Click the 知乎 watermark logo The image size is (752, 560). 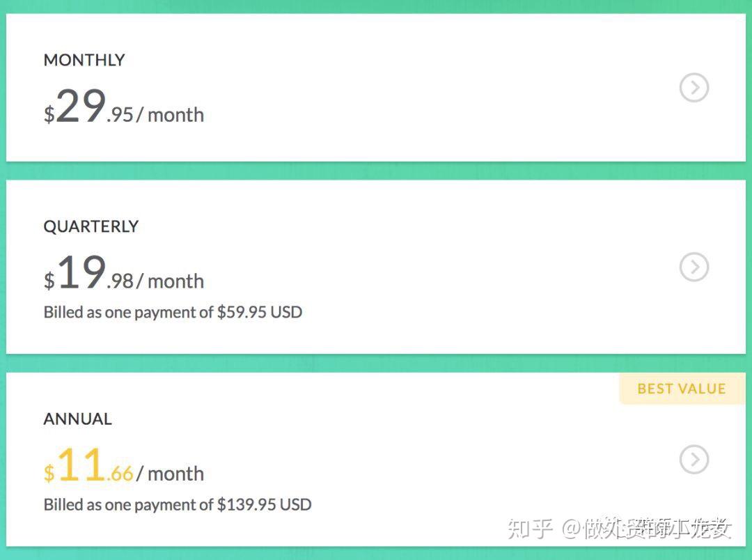point(530,529)
